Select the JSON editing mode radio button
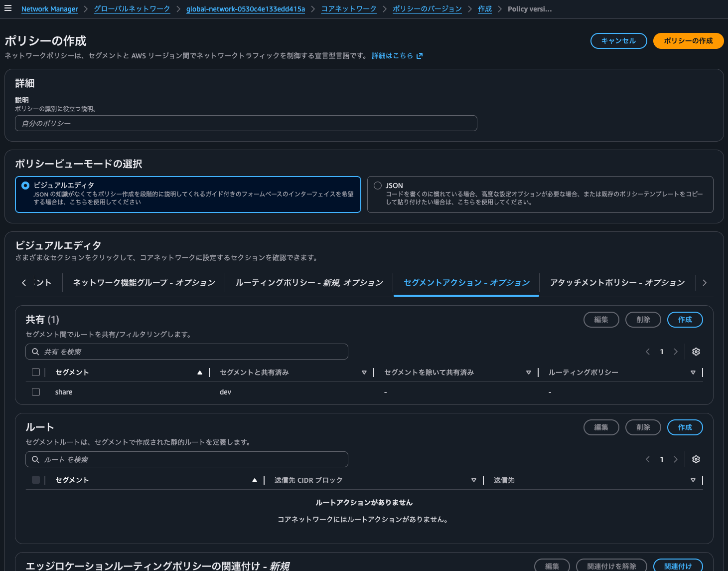This screenshot has width=728, height=571. pos(378,185)
